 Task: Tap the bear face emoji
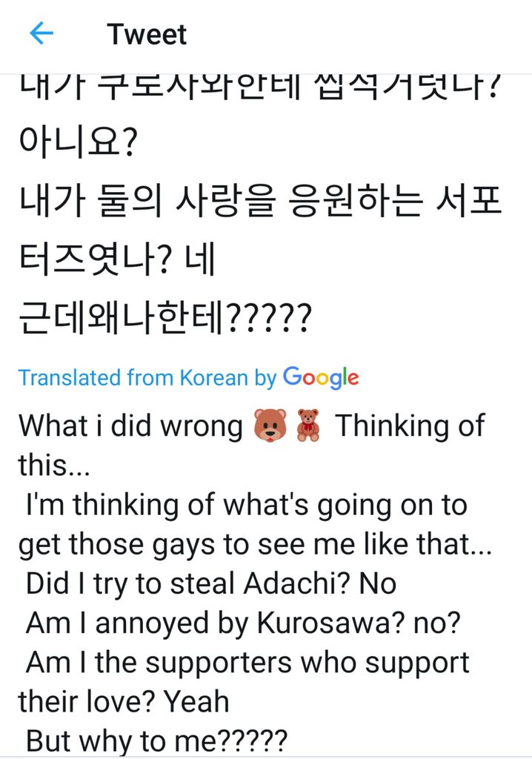click(270, 425)
